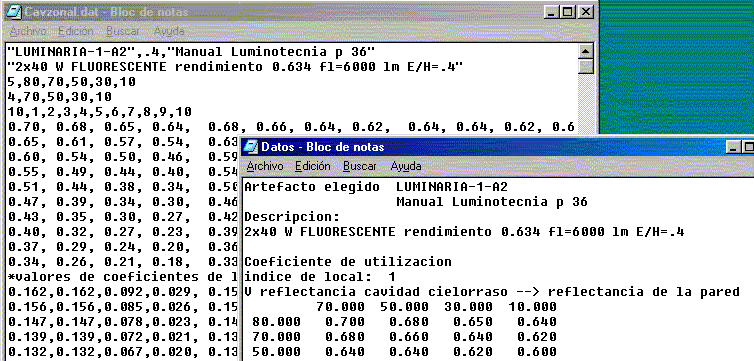
Task: Click the line starting 0.34, 0.26 in Cavzonal.dat
Action: [123, 262]
